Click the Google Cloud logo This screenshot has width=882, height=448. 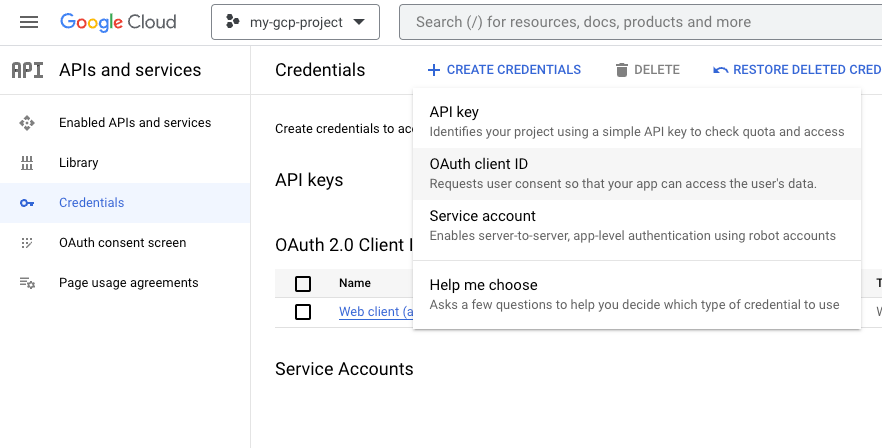(118, 22)
